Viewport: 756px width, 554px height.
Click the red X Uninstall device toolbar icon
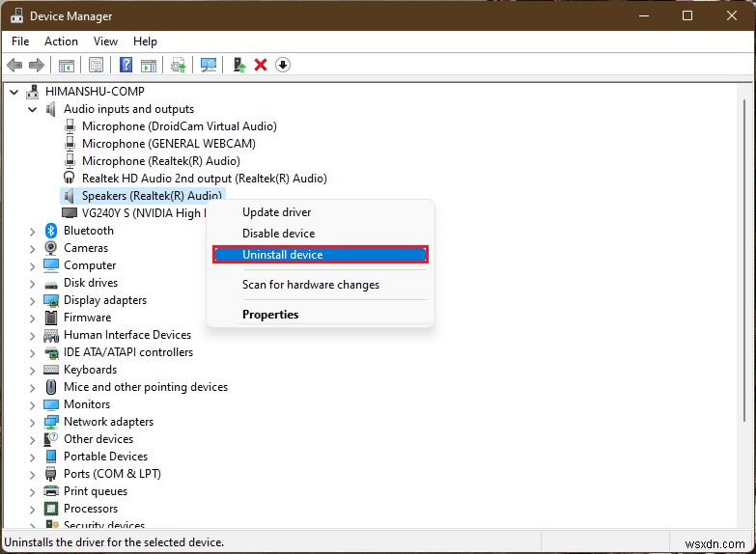click(x=261, y=65)
